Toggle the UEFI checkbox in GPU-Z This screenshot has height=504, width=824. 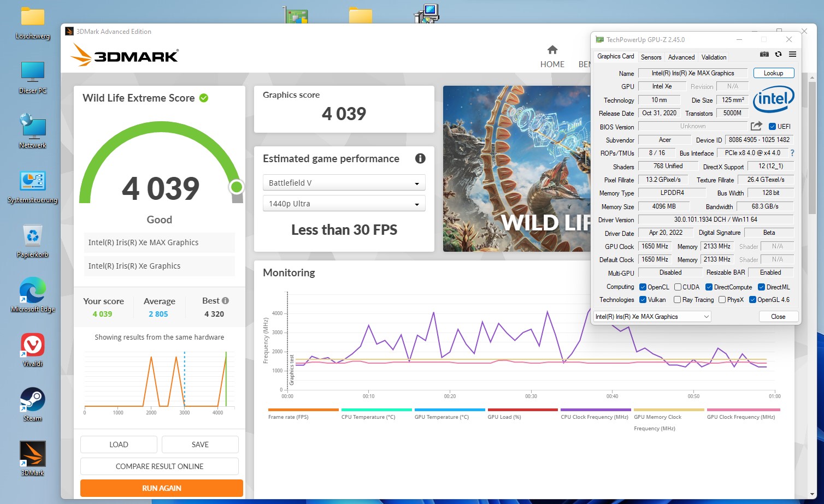[772, 127]
